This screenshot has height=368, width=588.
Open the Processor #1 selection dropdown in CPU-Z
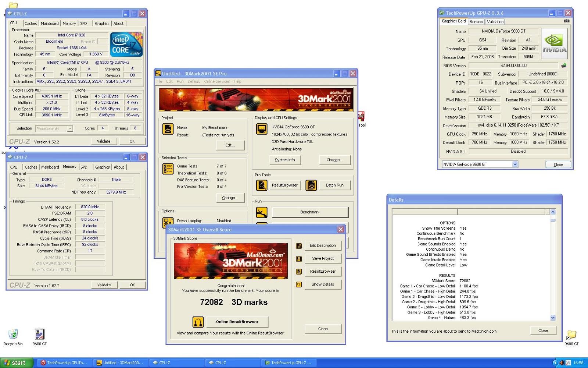[x=70, y=128]
